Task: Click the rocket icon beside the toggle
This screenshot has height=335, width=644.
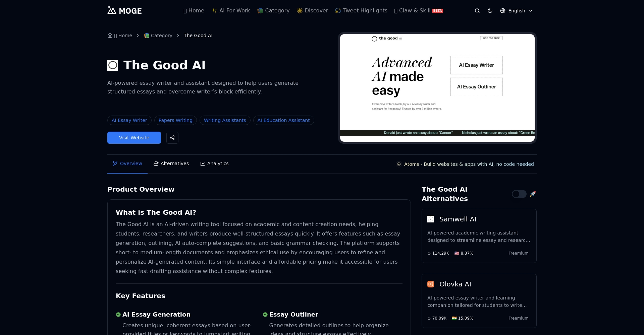Action: tap(533, 194)
